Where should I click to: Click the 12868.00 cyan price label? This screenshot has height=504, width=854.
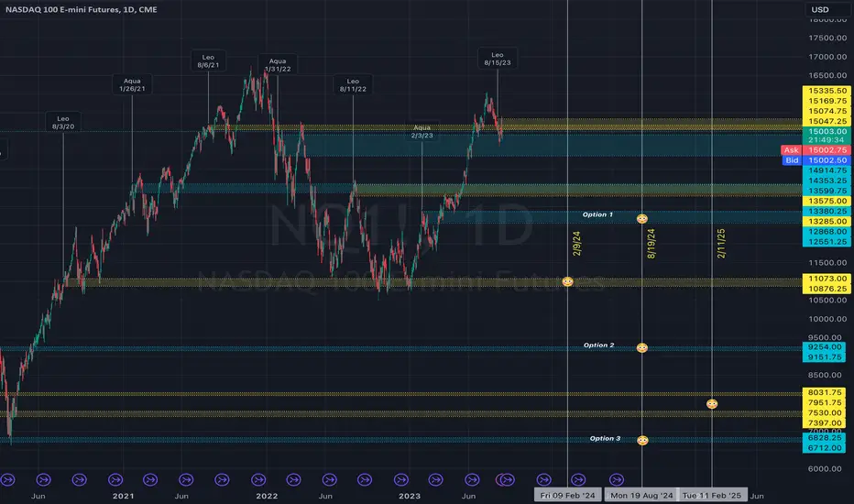coord(827,231)
